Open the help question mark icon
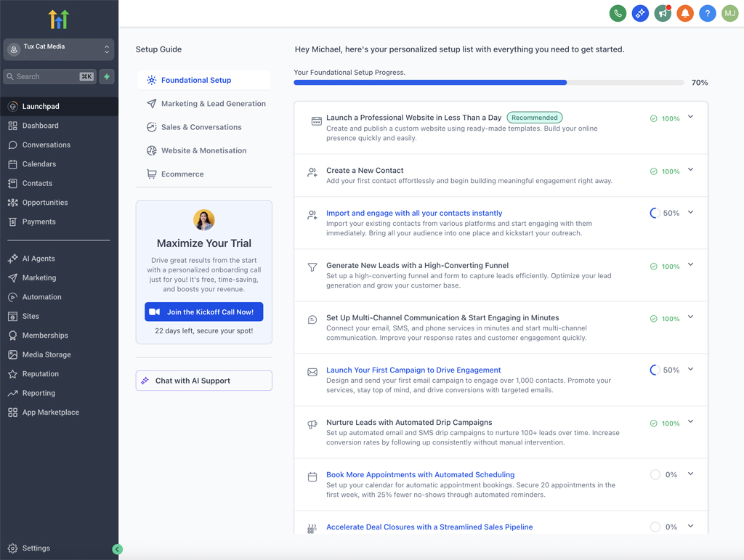This screenshot has height=560, width=744. 708,13
